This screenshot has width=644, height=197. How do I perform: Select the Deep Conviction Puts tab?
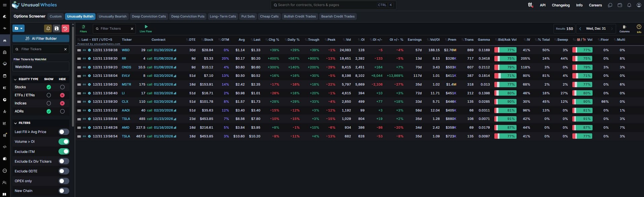pos(188,17)
